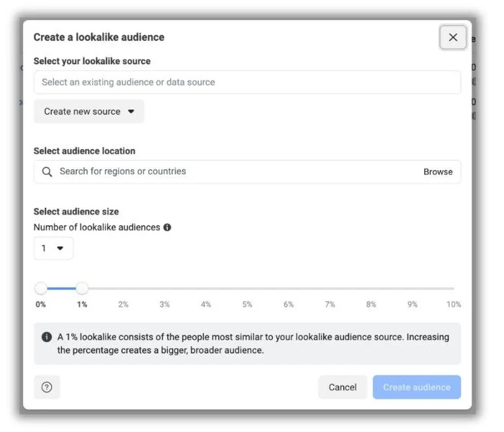Click the slider handle at 0%
The image size is (504, 432).
41,288
